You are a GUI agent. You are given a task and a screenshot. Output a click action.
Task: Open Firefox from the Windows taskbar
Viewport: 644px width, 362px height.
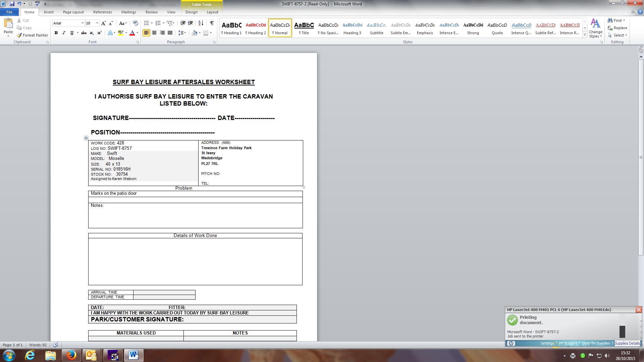71,355
